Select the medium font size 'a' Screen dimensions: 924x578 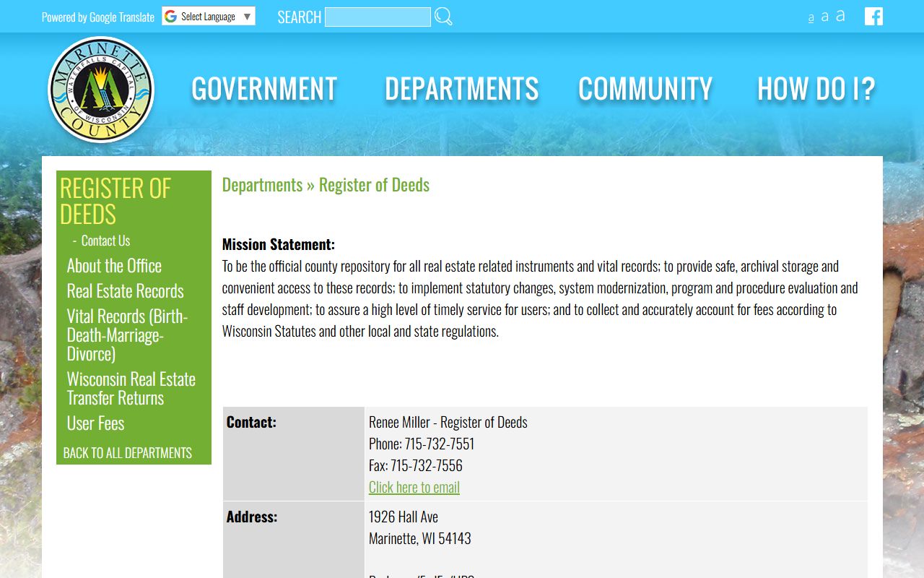point(824,17)
